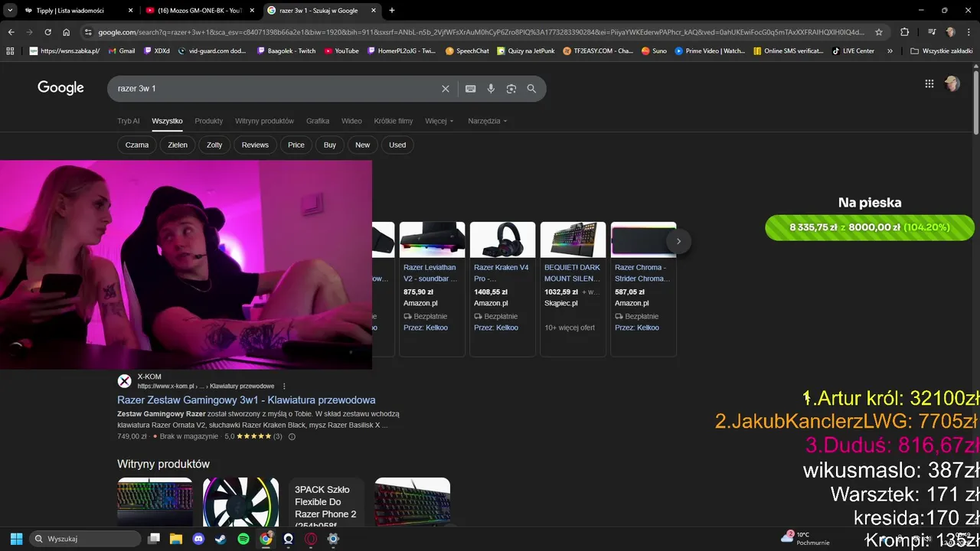Open Spotify from taskbar
980x551 pixels.
click(243, 539)
